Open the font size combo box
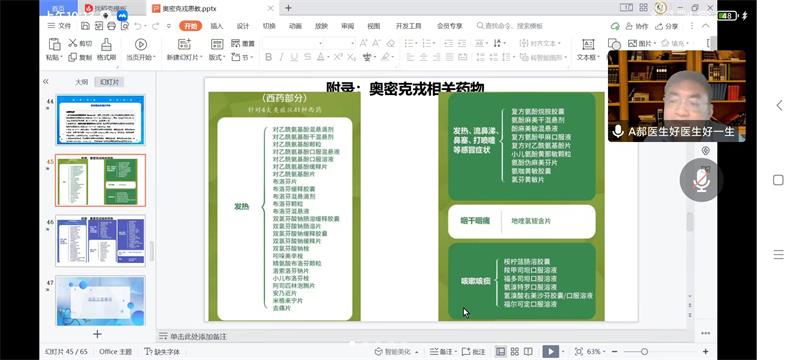The image size is (800, 360). [340, 43]
